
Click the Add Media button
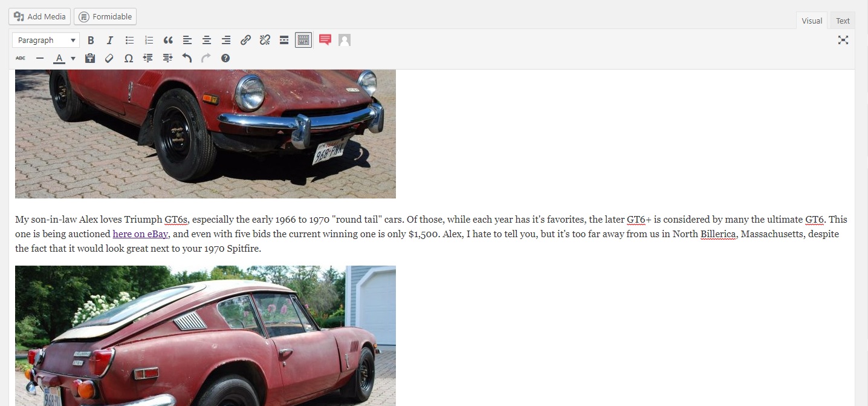[x=40, y=17]
